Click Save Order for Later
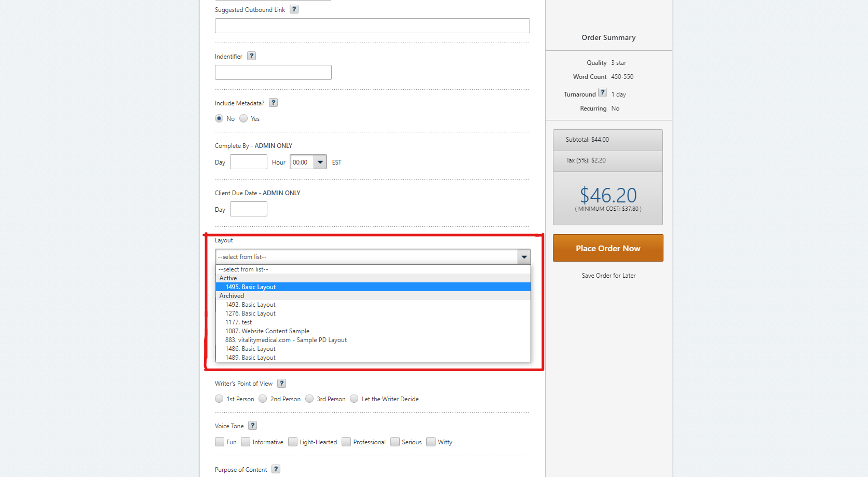 [x=608, y=275]
